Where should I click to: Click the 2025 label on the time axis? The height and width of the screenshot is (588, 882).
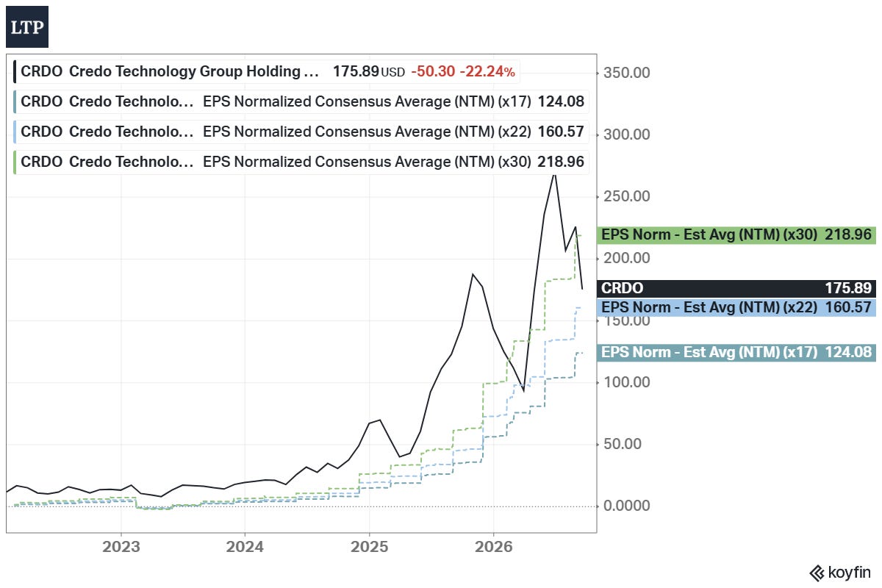pyautogui.click(x=369, y=547)
